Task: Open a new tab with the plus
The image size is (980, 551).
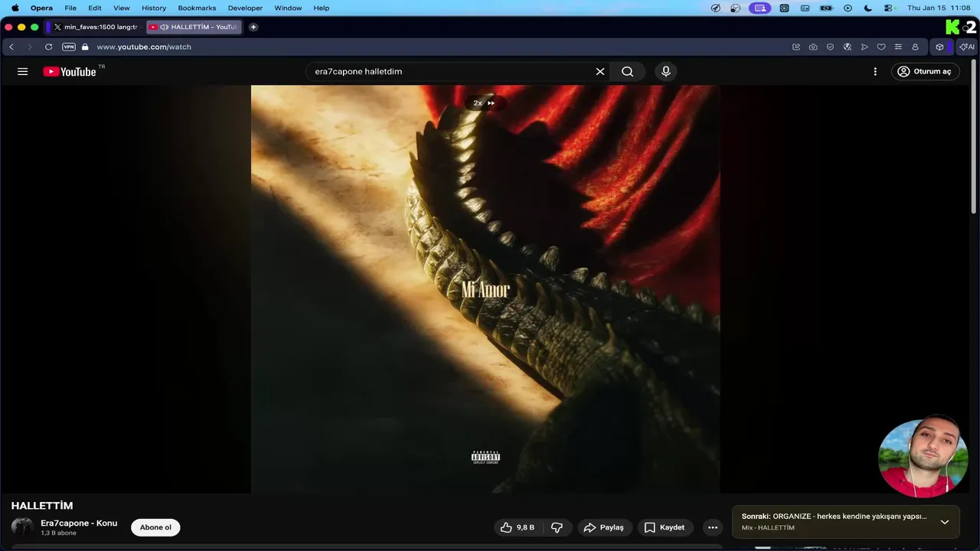Action: [x=253, y=27]
